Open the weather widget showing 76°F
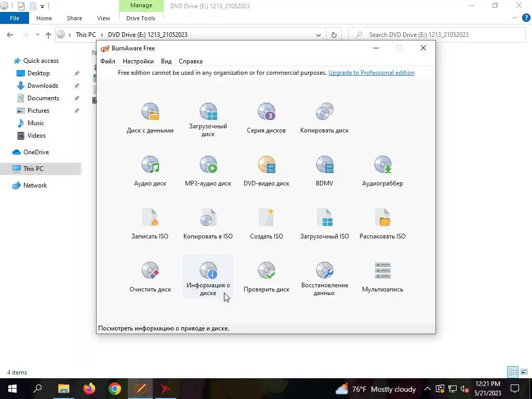532x399 pixels. click(x=376, y=389)
